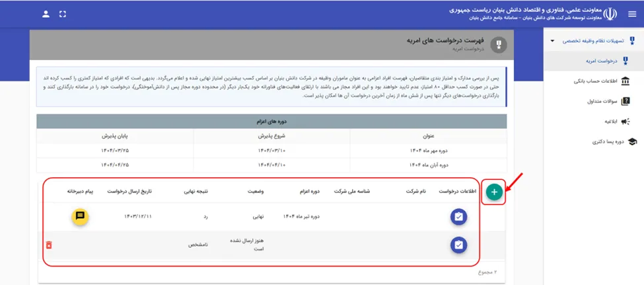Viewport: 644px width, 285px height.
Task: Click the عنوان column header
Action: click(x=429, y=136)
